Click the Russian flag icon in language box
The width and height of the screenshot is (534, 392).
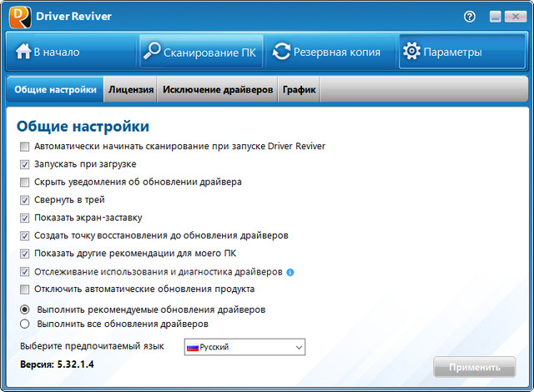click(x=192, y=347)
